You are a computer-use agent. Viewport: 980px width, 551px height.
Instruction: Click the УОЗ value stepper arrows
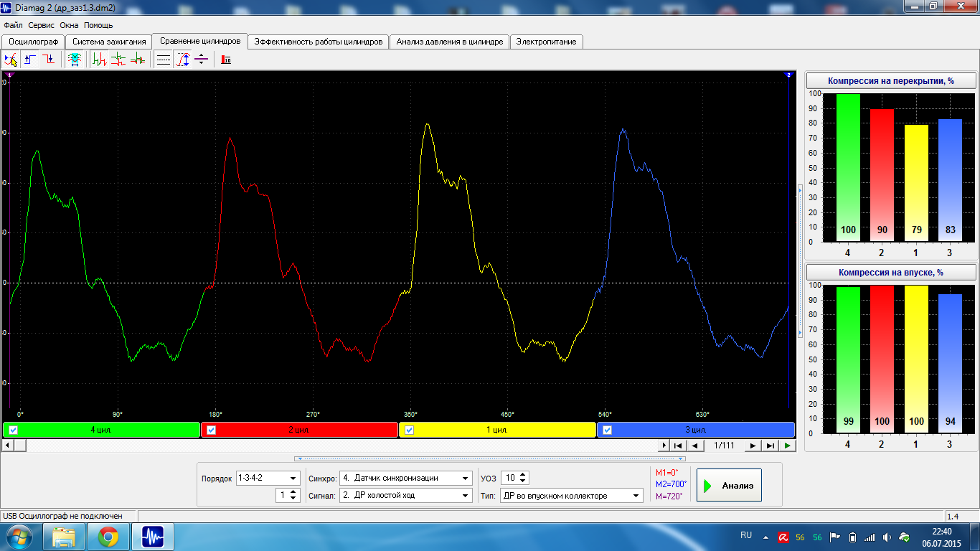pos(524,479)
